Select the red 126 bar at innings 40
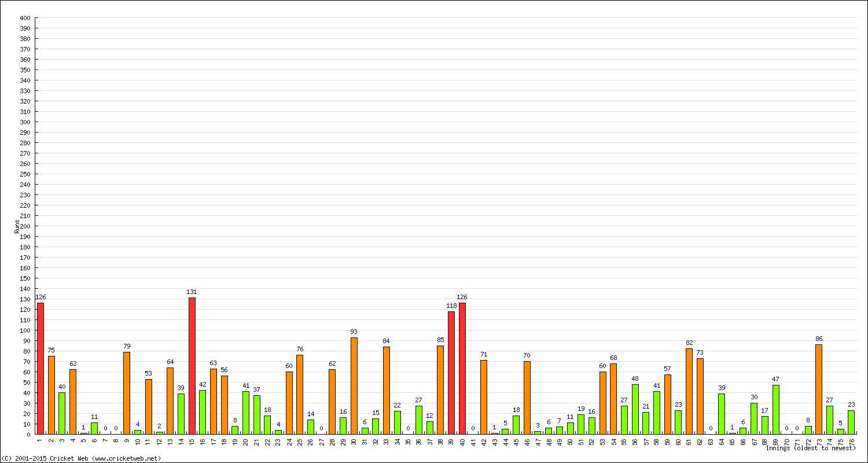 [462, 368]
